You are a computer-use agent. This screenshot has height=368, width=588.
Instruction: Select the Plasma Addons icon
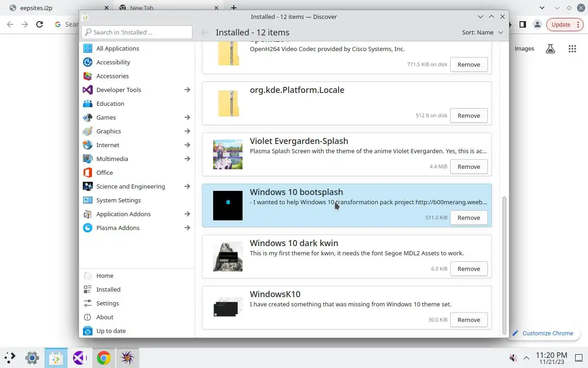click(88, 228)
